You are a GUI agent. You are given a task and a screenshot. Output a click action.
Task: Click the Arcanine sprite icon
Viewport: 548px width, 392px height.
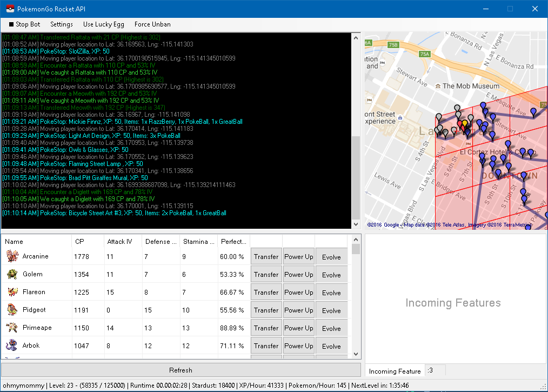click(x=12, y=256)
